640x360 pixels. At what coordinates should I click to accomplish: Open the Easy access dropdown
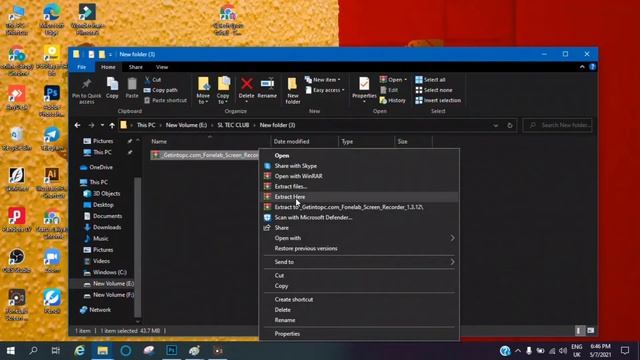[x=325, y=90]
